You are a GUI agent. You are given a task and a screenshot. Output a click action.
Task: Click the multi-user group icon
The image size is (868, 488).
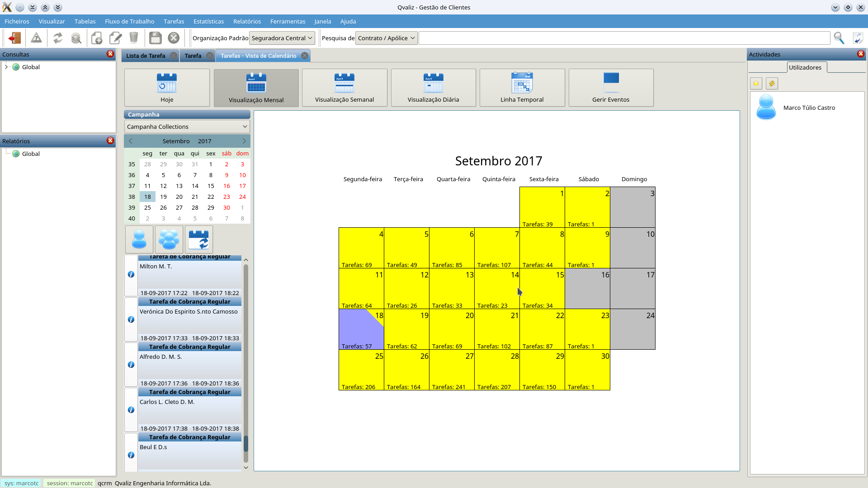pyautogui.click(x=169, y=239)
